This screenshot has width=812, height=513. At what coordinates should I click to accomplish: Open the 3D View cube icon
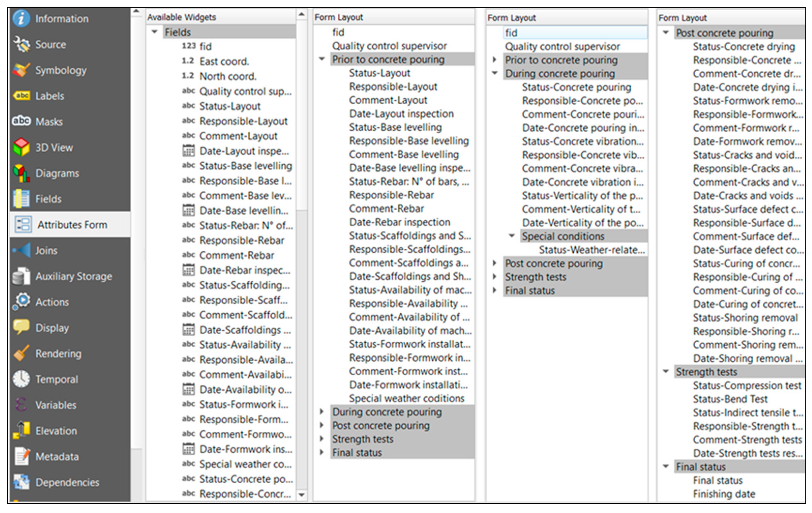(x=21, y=147)
